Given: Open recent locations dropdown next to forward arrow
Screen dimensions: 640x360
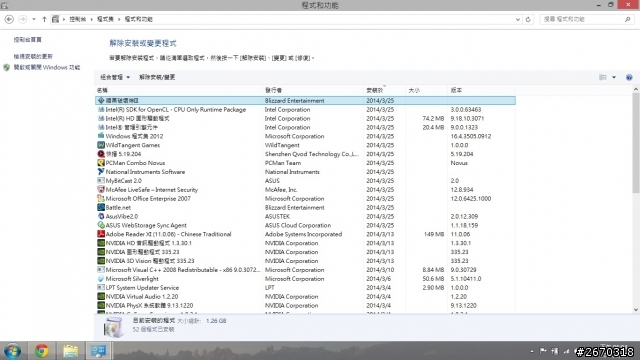Looking at the screenshot, I should tap(34, 19).
